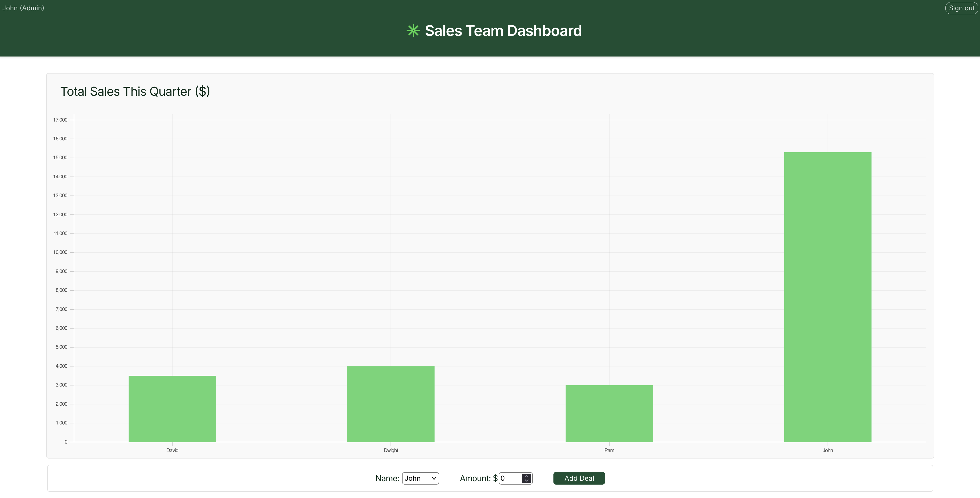
Task: Click the John (Admin) user label
Action: 23,8
